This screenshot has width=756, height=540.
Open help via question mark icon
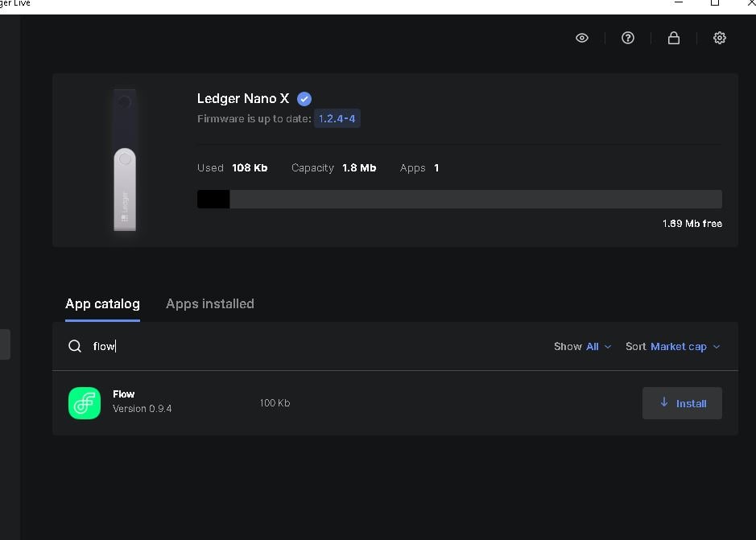(628, 38)
